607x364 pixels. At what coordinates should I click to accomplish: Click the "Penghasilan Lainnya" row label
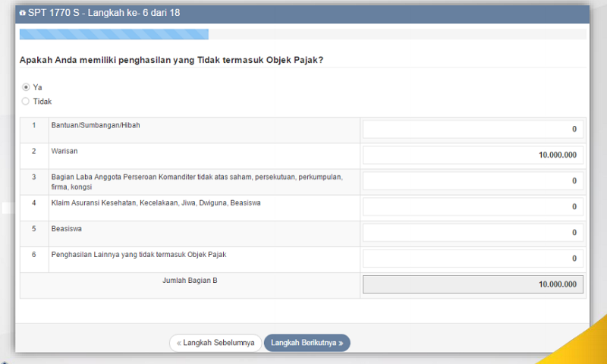(139, 255)
